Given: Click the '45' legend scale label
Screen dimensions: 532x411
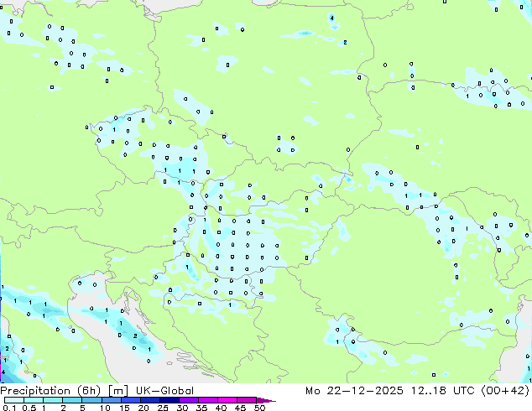Looking at the screenshot, I should [x=240, y=408].
